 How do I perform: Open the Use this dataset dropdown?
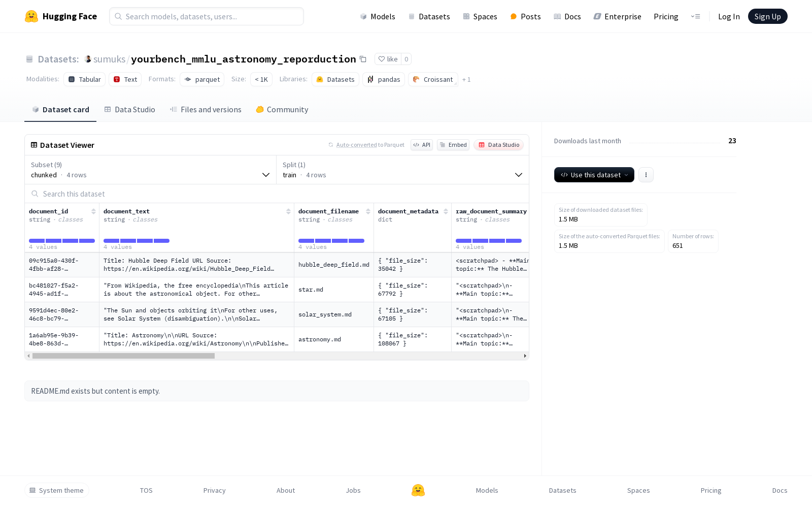[594, 175]
